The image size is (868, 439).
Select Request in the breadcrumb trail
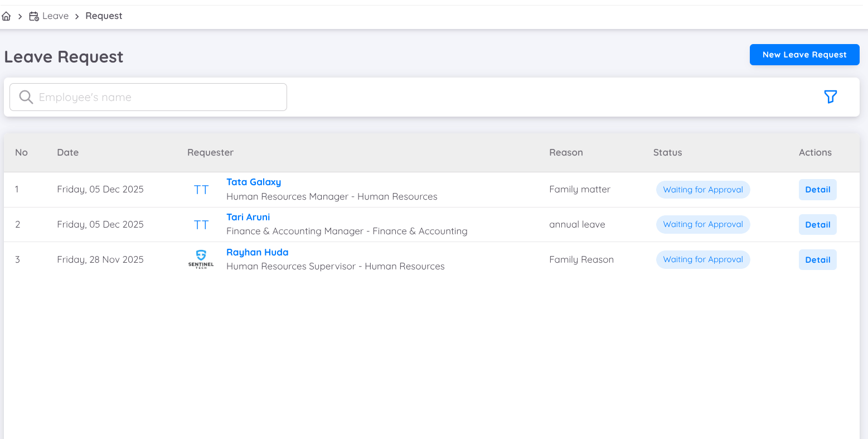[x=104, y=16]
